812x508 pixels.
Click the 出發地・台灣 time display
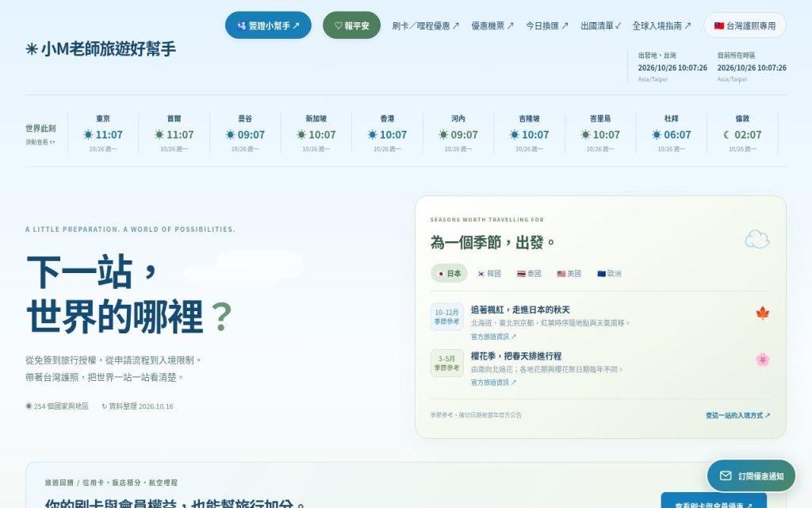tap(672, 67)
